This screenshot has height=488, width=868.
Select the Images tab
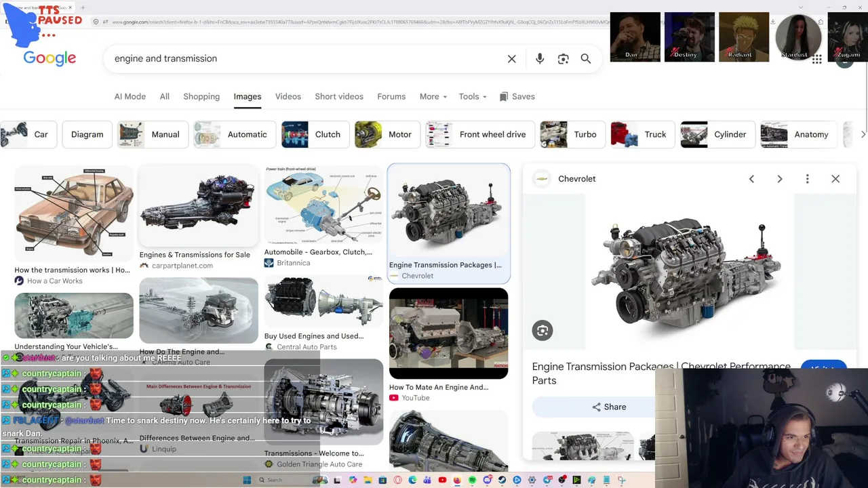(x=248, y=97)
